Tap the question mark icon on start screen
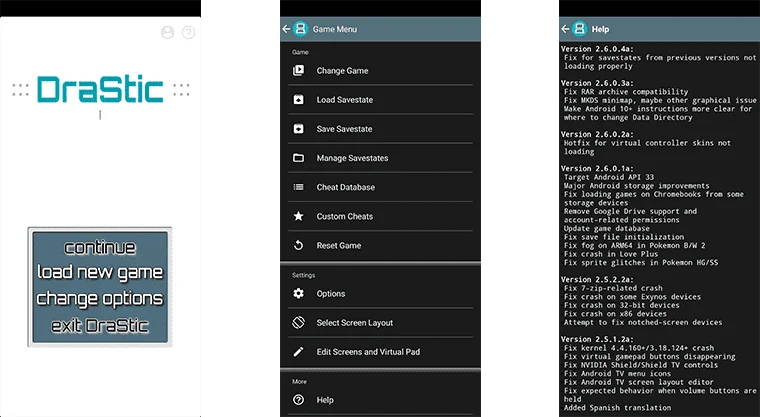The height and width of the screenshot is (417, 760). point(188,32)
